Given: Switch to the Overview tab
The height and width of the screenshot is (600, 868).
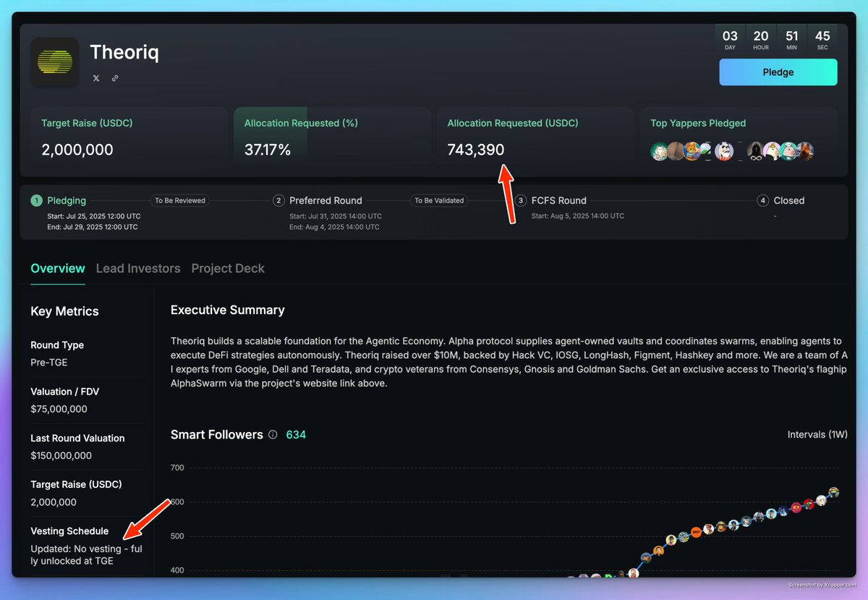Looking at the screenshot, I should pos(58,269).
